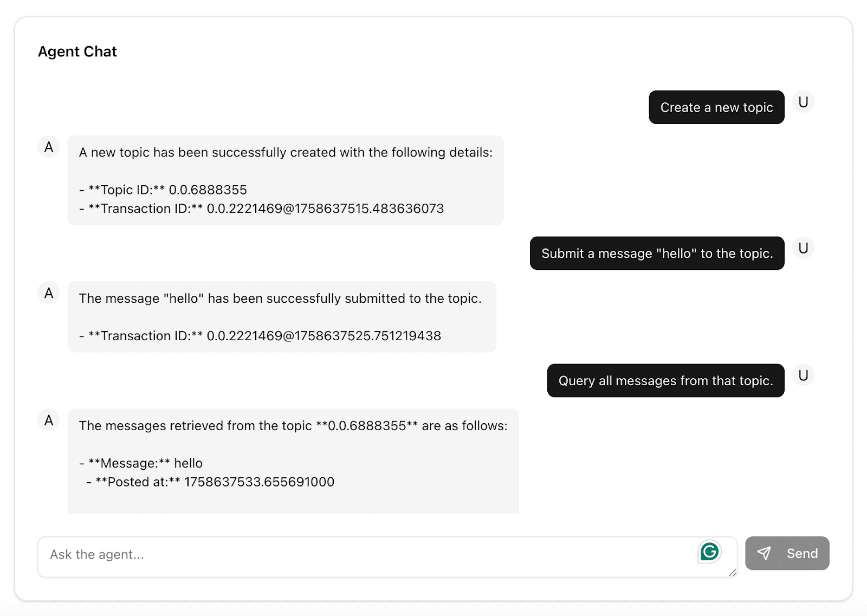Click the agent avatar beside the retrieved messages reply
Viewport: 867px width, 616px height.
point(49,420)
